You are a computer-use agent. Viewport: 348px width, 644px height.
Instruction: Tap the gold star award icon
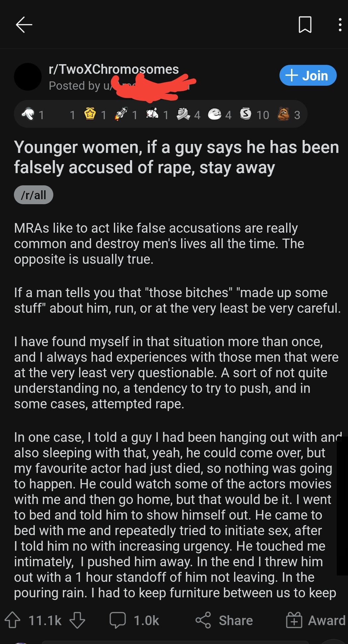click(90, 114)
